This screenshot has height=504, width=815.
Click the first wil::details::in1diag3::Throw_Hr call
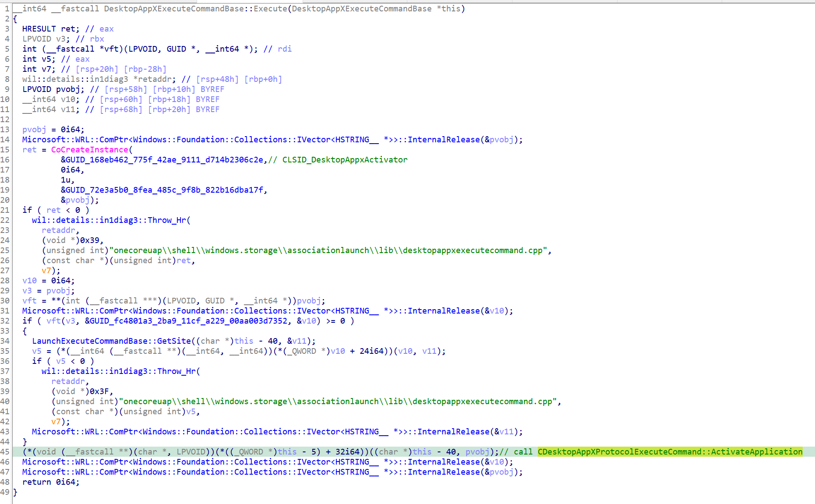(x=109, y=220)
